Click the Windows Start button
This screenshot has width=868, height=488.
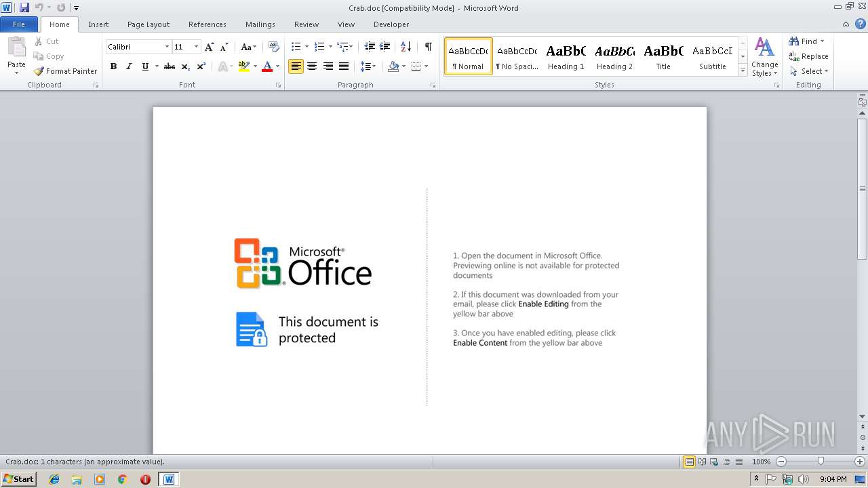[18, 479]
